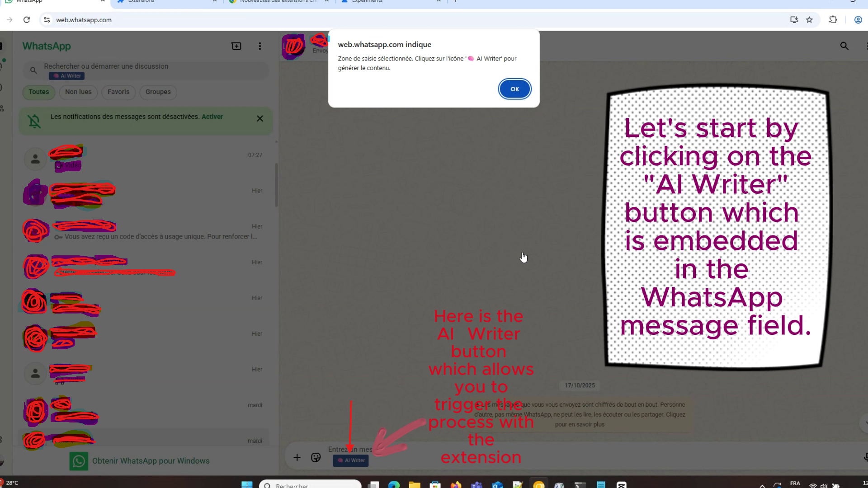Reload the page
Image resolution: width=868 pixels, height=488 pixels.
click(27, 20)
